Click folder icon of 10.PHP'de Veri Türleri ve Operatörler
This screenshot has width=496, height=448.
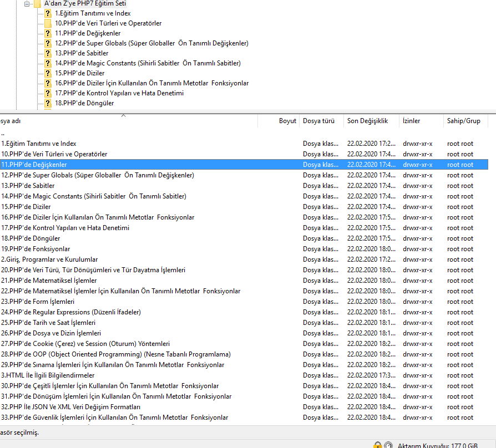pyautogui.click(x=48, y=23)
